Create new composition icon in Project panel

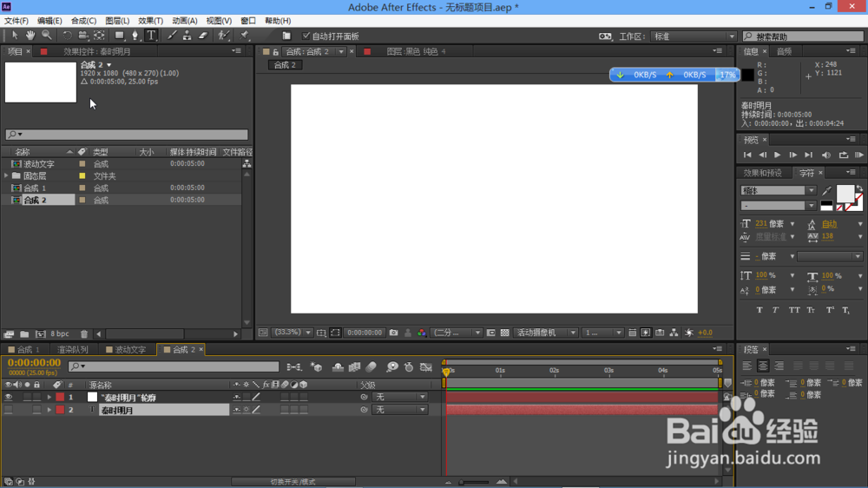40,334
